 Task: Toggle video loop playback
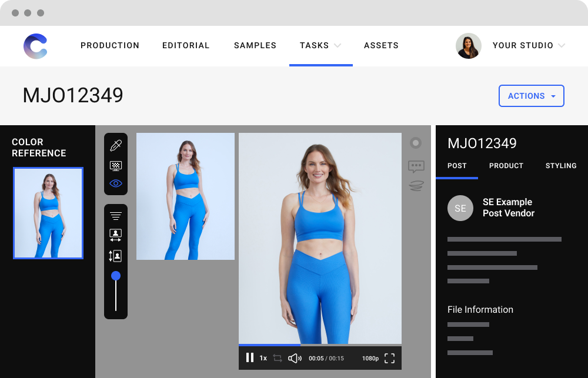(x=278, y=358)
